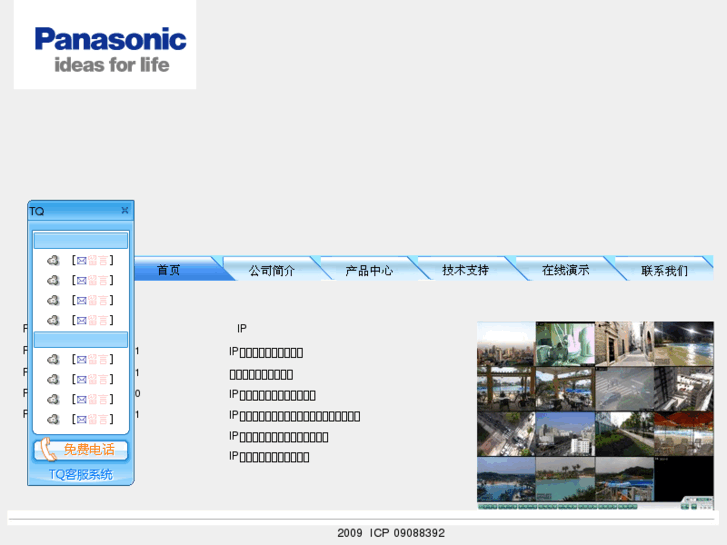
Task: Click the narrow alley street camera thumbnail
Action: click(x=625, y=344)
